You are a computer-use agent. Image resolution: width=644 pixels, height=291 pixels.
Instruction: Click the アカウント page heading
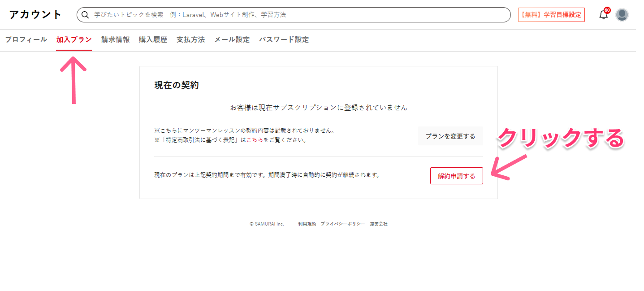click(35, 14)
